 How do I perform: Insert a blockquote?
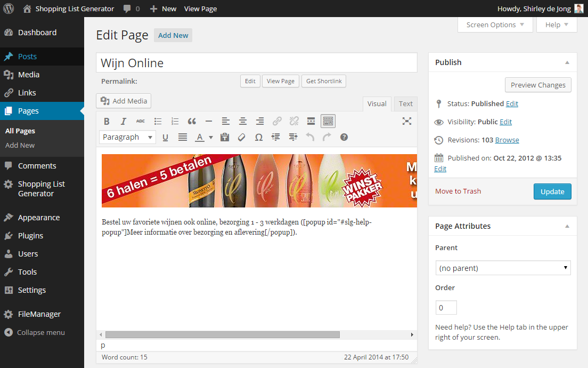[192, 122]
